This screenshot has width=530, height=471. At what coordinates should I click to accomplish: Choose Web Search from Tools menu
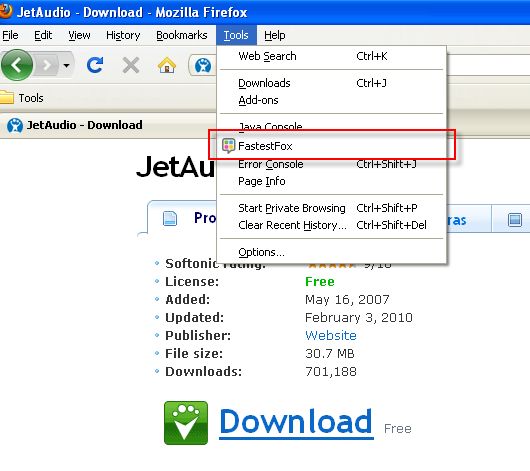click(331, 56)
